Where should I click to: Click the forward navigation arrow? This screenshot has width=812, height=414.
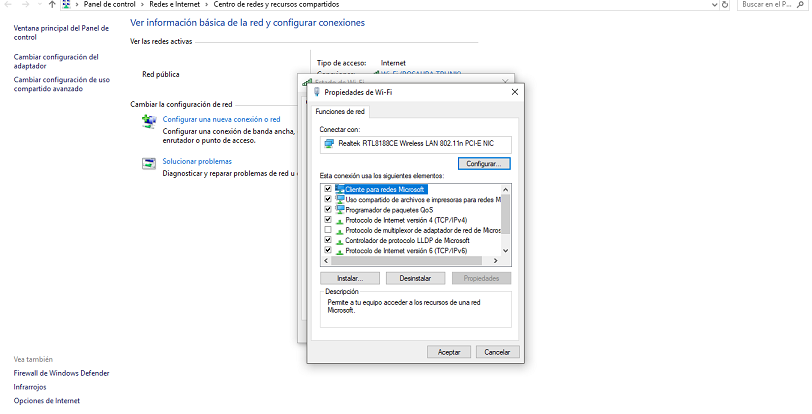point(25,4)
